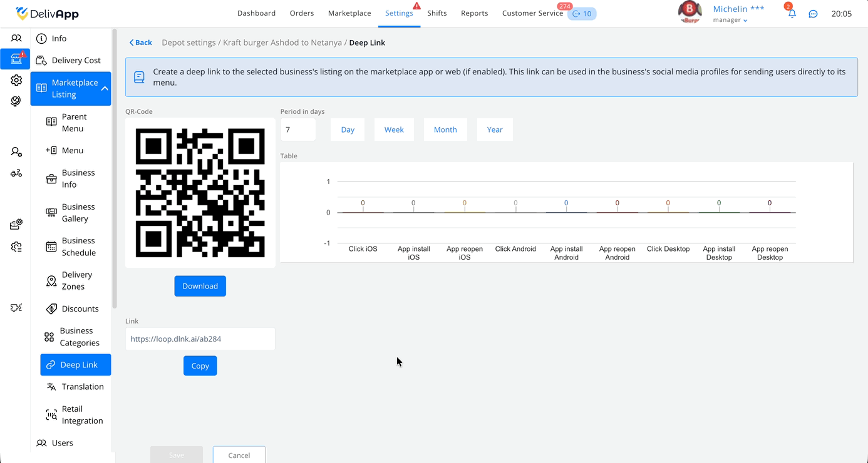The image size is (868, 463).
Task: Open the gear settings icon in left rail
Action: tap(16, 80)
